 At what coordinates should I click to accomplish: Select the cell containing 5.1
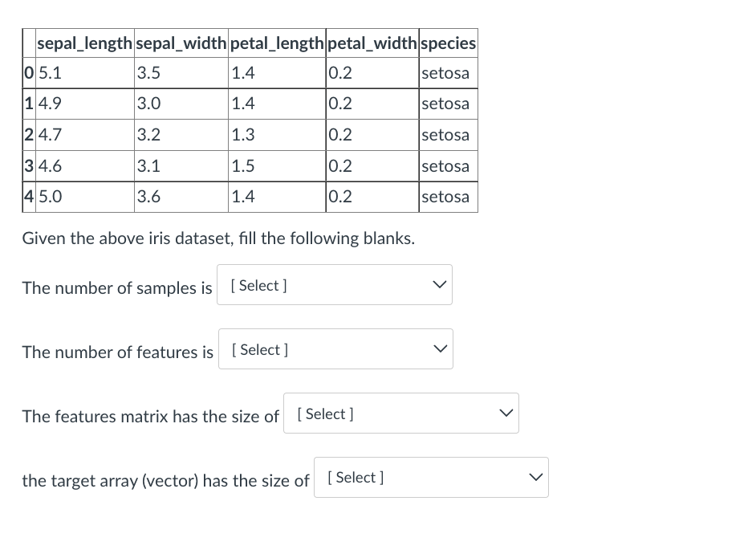[51, 72]
